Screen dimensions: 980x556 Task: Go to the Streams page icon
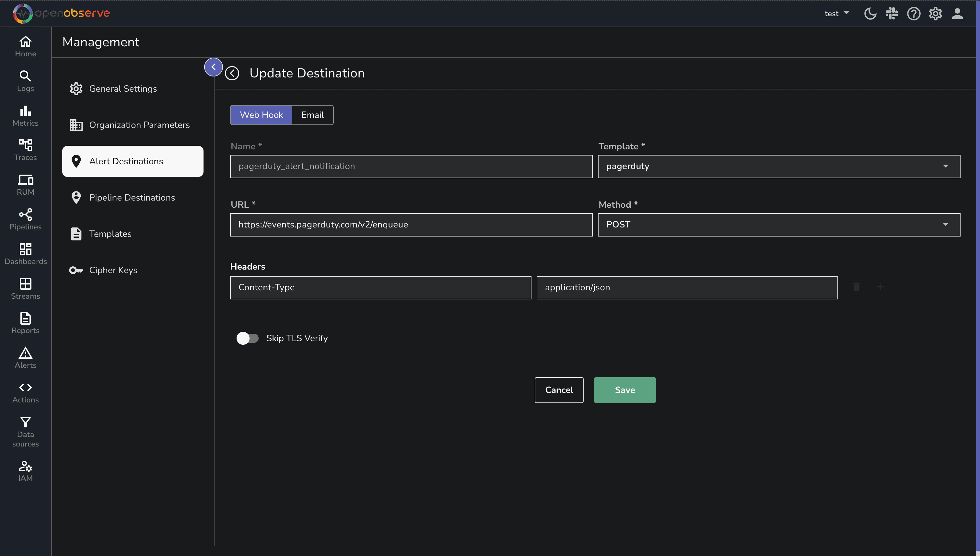pos(25,284)
